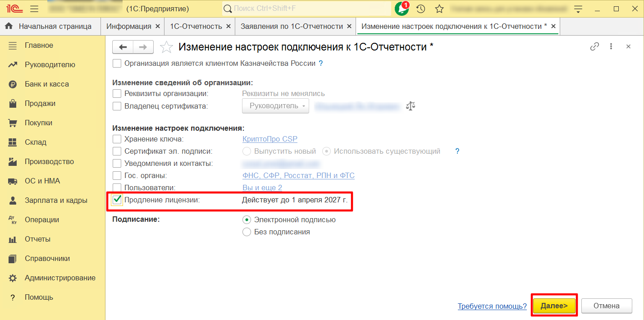This screenshot has height=320, width=644.
Task: Check Сертификат эл. подписи checkbox
Action: pos(117,151)
